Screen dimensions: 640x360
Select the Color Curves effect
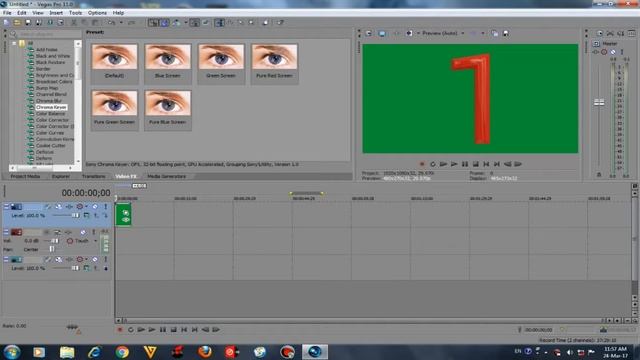pos(50,133)
